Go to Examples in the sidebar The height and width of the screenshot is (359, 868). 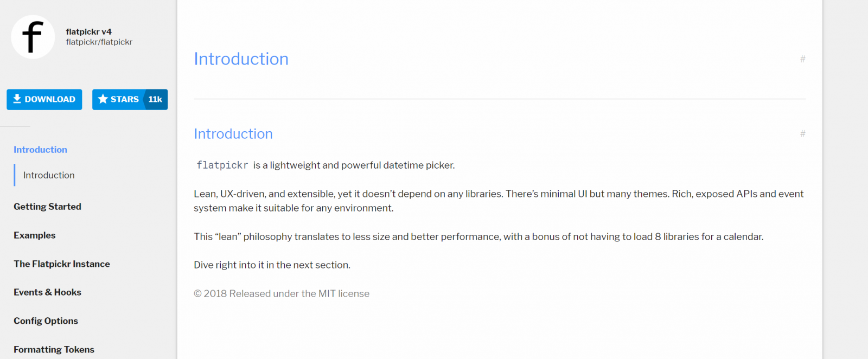pos(35,235)
